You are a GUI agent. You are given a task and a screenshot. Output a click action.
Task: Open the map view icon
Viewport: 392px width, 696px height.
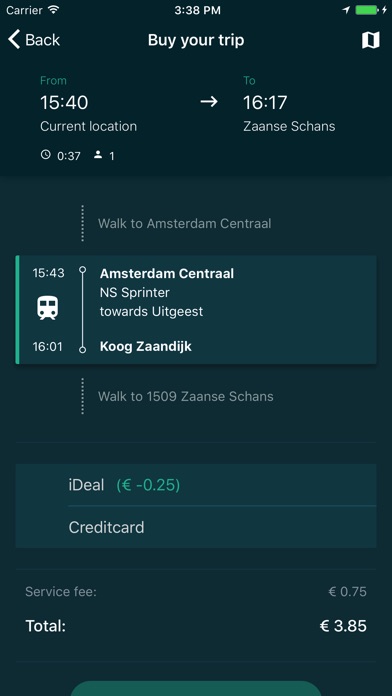click(x=371, y=40)
